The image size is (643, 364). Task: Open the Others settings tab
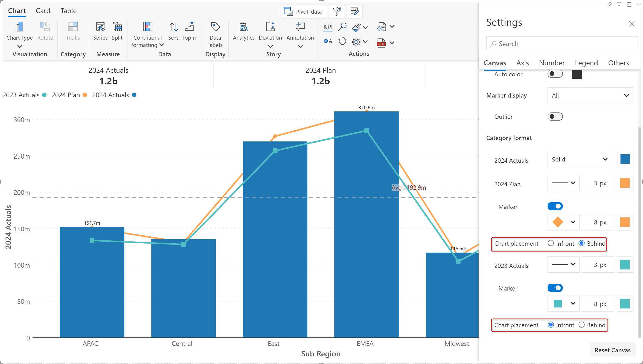coord(618,63)
